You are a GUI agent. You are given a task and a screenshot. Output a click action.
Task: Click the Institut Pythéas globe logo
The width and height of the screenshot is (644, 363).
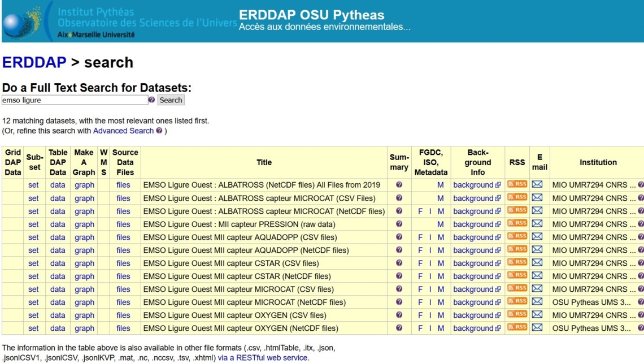click(x=21, y=23)
